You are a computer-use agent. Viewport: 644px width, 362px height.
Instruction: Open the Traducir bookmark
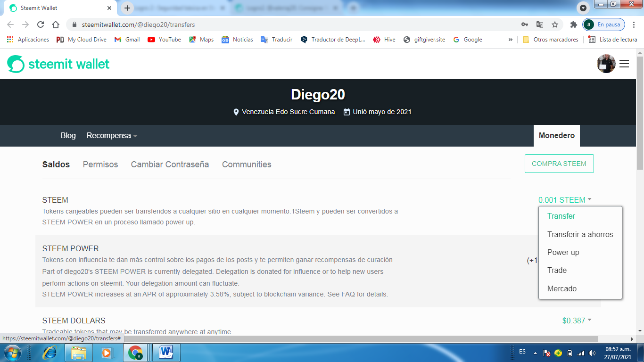277,40
